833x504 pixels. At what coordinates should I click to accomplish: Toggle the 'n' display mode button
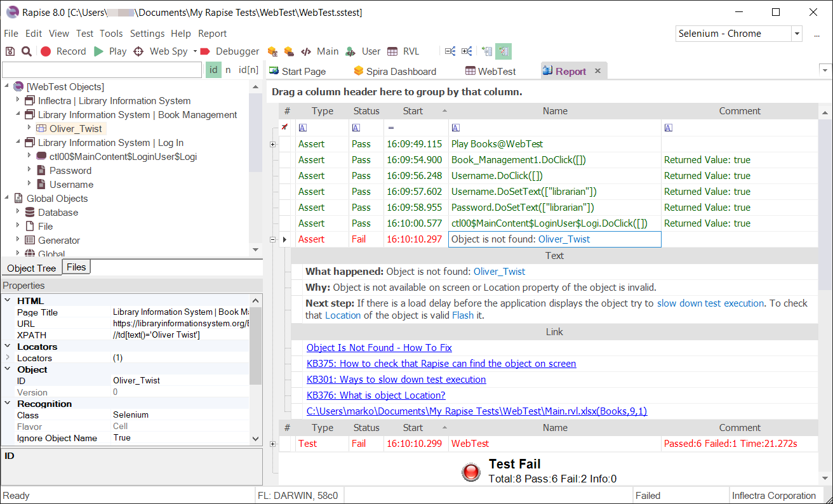point(229,70)
